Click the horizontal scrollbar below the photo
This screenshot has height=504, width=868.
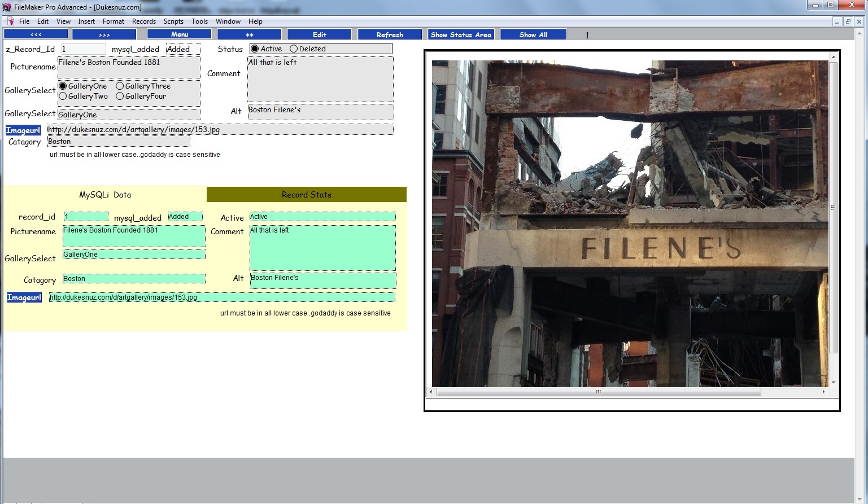[x=599, y=392]
